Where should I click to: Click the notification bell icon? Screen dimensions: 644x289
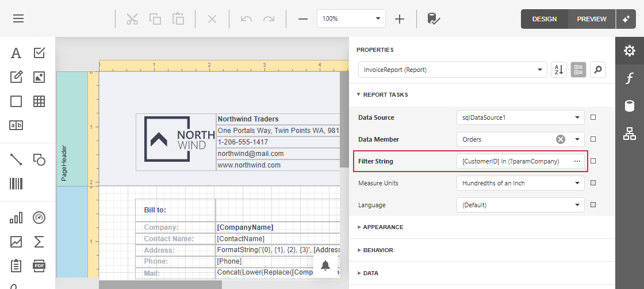point(325,265)
